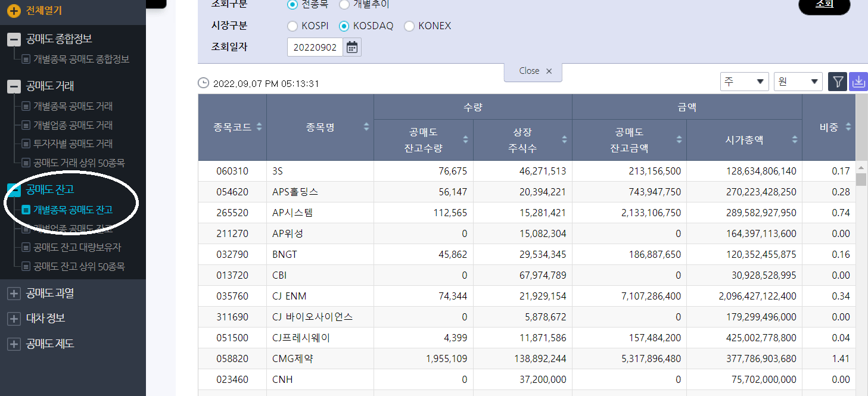The image size is (868, 396).
Task: Expand the 공매도 과열 section
Action: [x=14, y=294]
